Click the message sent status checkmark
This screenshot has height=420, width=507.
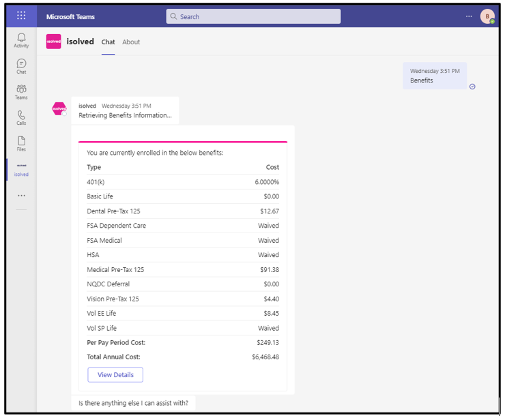pyautogui.click(x=472, y=87)
